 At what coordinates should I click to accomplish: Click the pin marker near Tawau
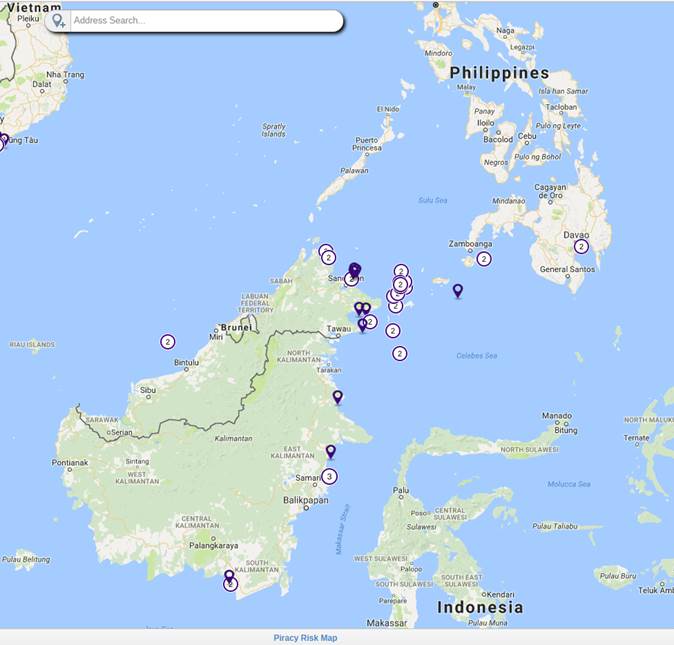362,325
